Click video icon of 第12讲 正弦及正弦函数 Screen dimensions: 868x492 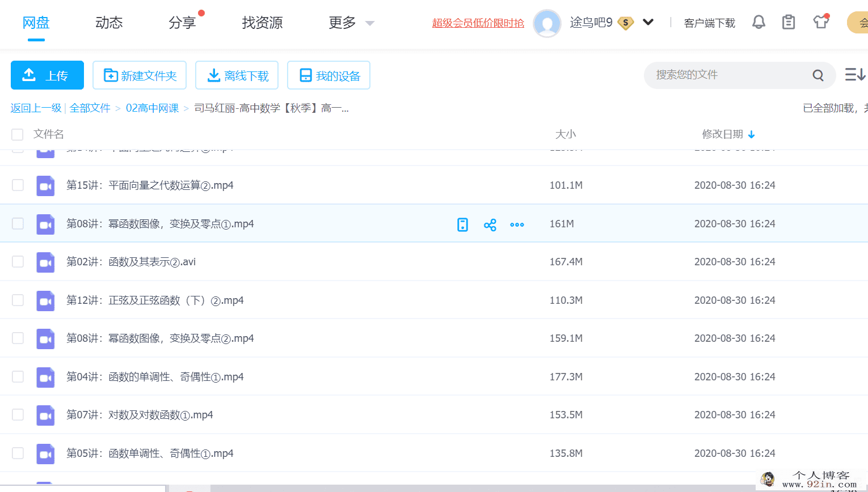(x=45, y=301)
